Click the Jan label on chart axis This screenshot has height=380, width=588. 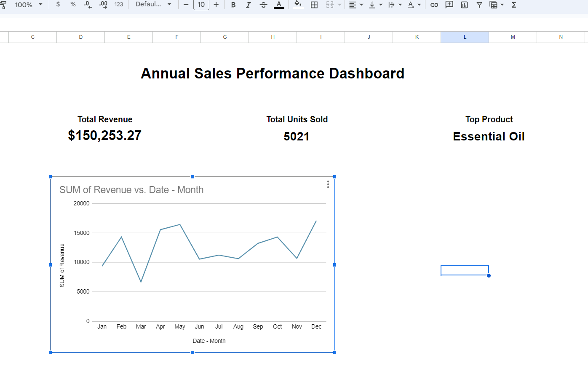(x=102, y=326)
